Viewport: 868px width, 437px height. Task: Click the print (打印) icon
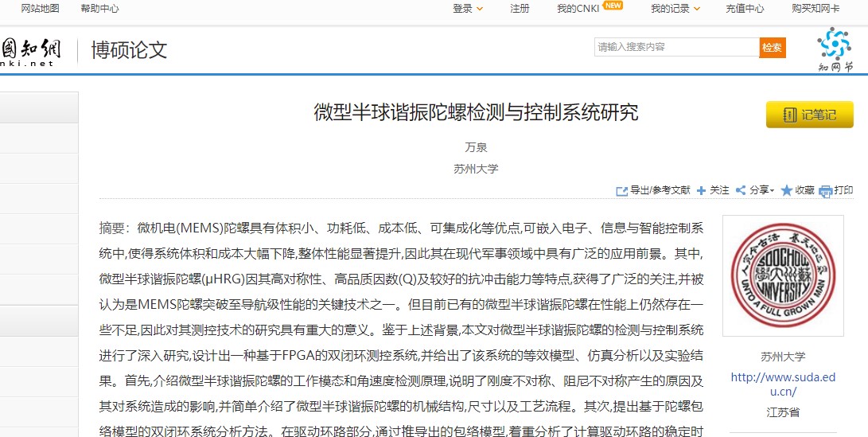[825, 191]
